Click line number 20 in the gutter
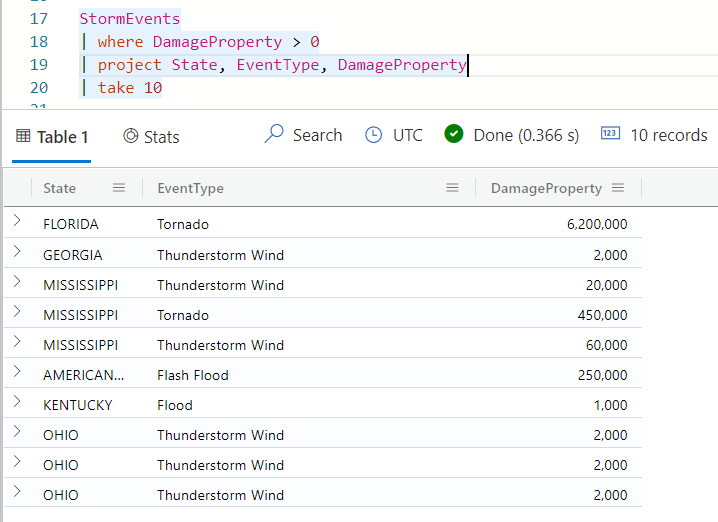718x522 pixels. (39, 87)
